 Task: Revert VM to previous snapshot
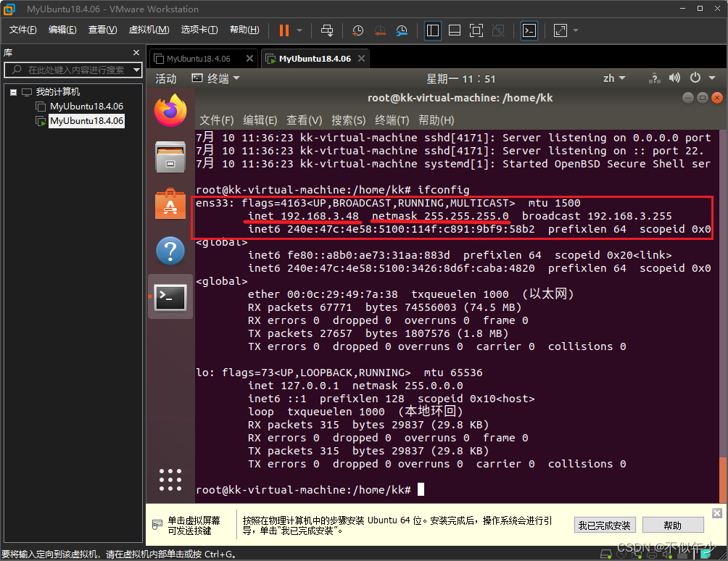(380, 30)
